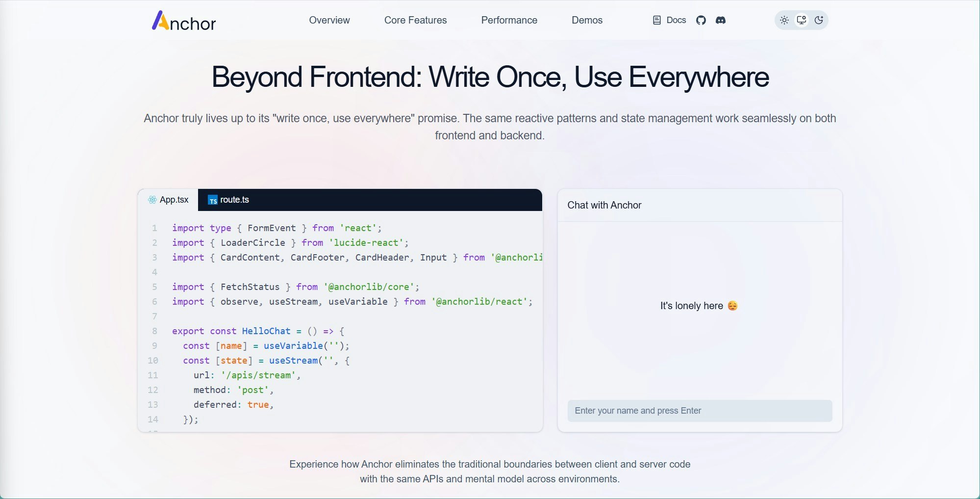Image resolution: width=980 pixels, height=499 pixels.
Task: Click the sad emoji in chat panel
Action: [732, 306]
